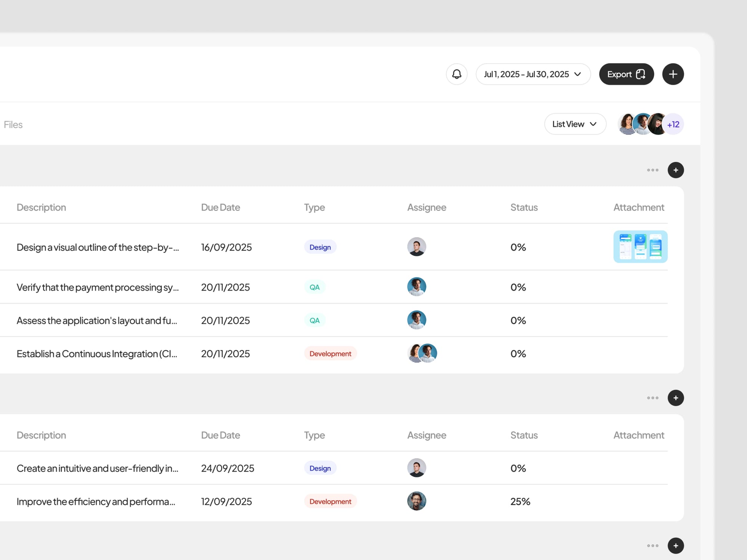Open the Jul 1, 2025 date range dropdown

[533, 74]
